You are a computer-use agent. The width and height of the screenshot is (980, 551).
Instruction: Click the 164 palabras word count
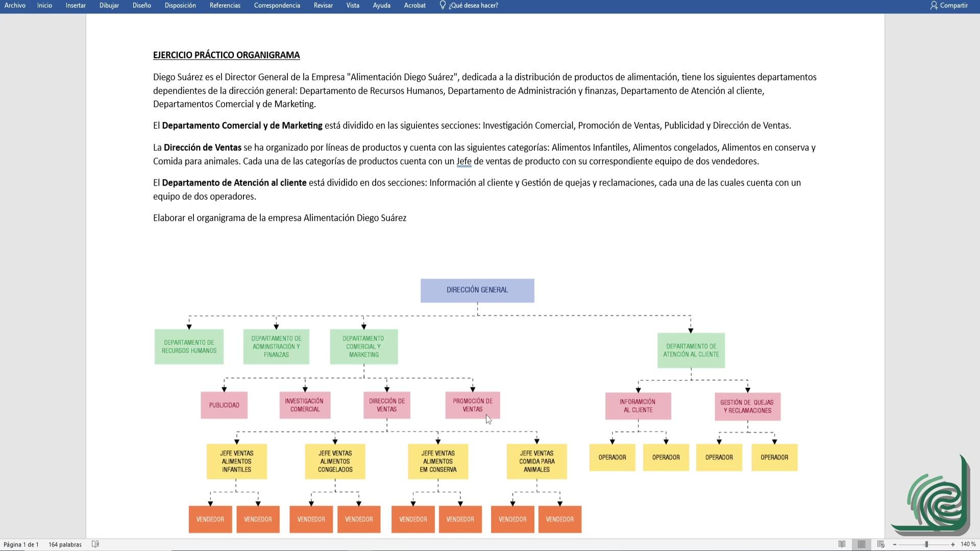(65, 544)
